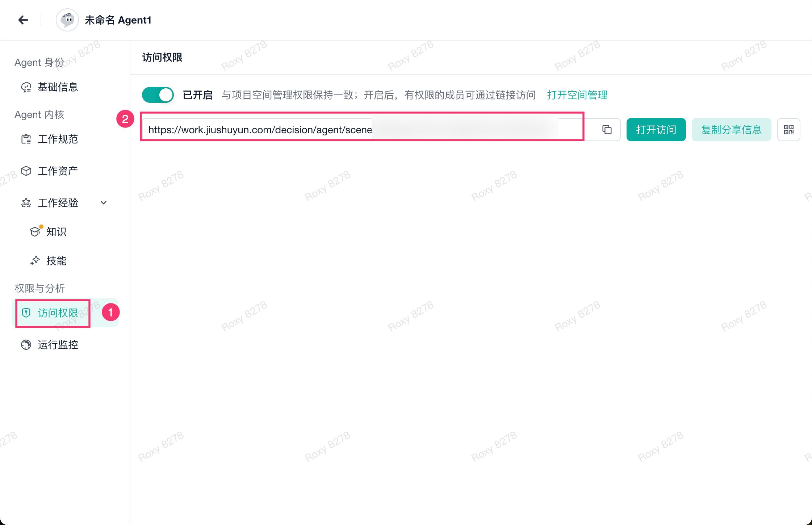Click the back arrow icon

pyautogui.click(x=23, y=20)
